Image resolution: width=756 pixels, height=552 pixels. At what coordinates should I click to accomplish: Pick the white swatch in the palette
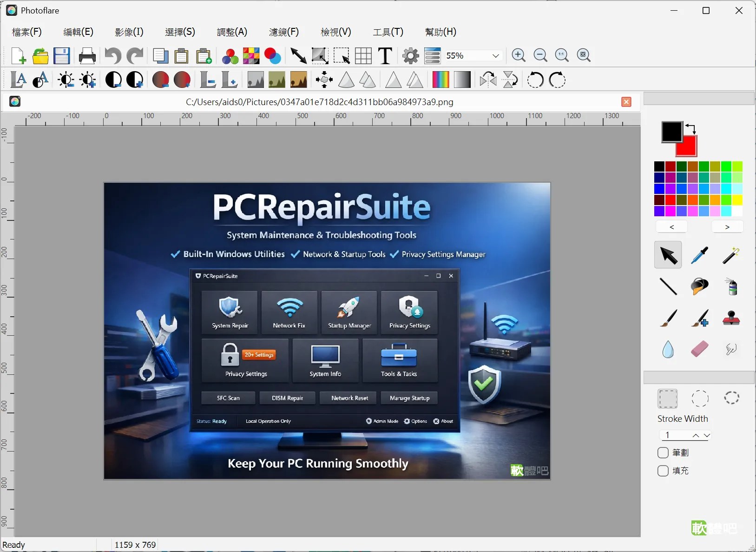click(737, 211)
